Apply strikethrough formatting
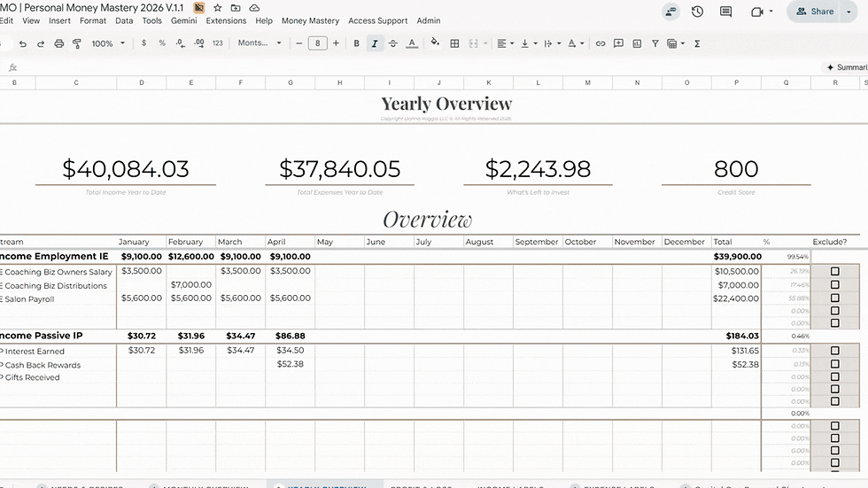868x488 pixels. pyautogui.click(x=393, y=43)
